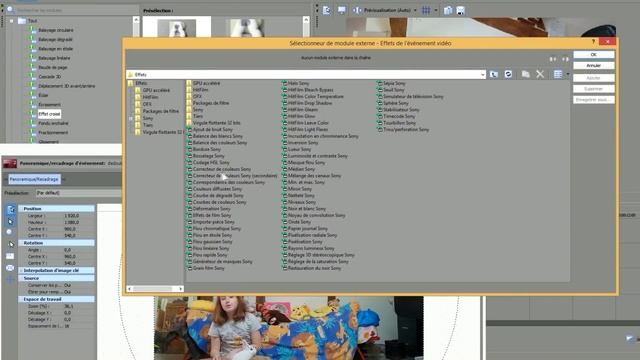Select Packages de filtre in dialog tree
Image resolution: width=640 pixels, height=360 pixels.
pos(160,111)
